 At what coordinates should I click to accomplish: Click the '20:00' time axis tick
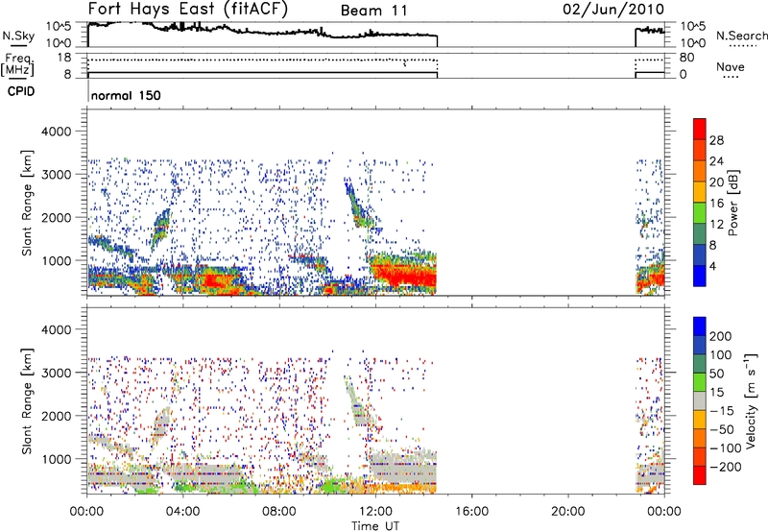click(568, 512)
